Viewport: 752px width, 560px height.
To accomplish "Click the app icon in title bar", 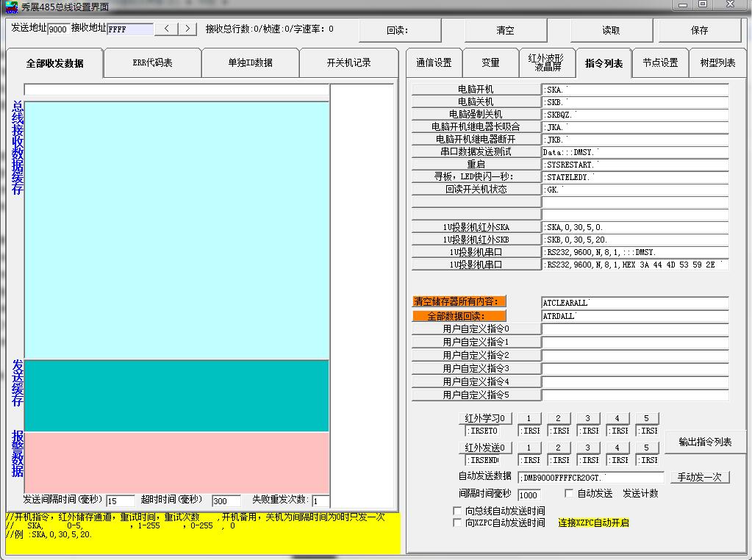I will coord(11,7).
